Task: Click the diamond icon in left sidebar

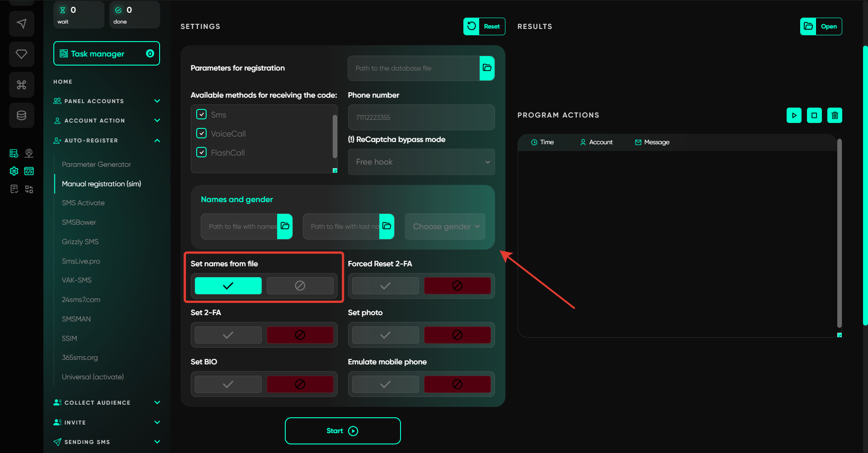Action: 21,54
